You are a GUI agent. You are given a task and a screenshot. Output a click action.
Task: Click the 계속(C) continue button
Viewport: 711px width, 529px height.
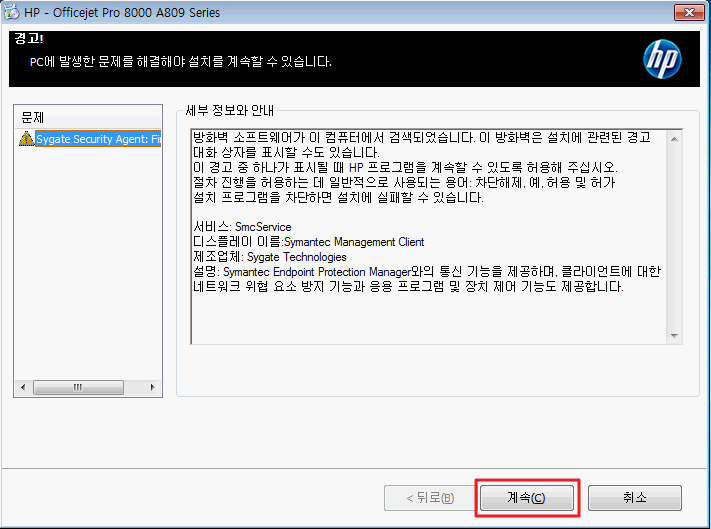[x=527, y=498]
